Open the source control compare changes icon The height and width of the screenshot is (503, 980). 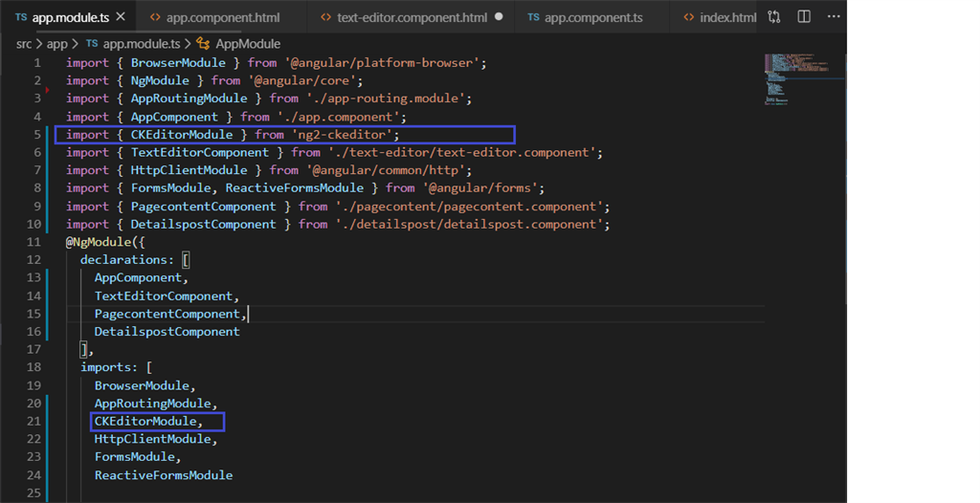pyautogui.click(x=774, y=17)
